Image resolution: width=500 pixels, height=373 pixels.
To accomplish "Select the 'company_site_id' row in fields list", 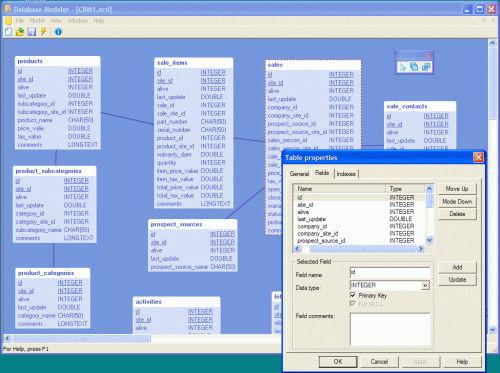I will (x=359, y=233).
